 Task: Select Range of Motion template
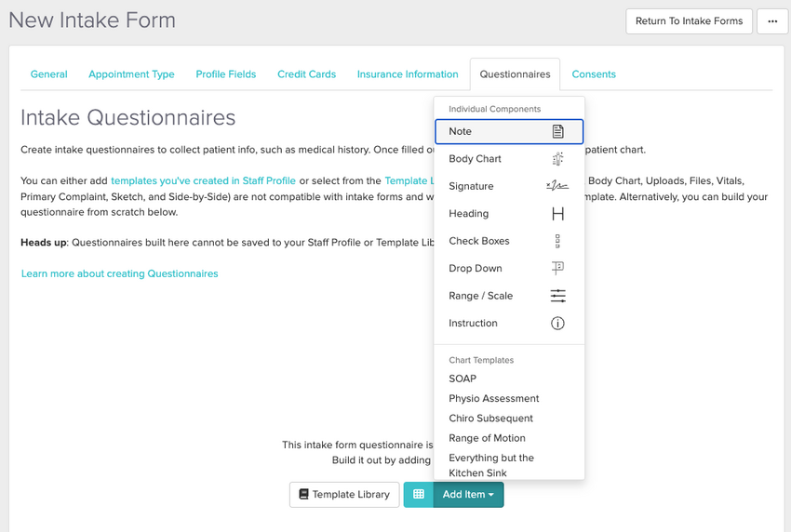487,438
